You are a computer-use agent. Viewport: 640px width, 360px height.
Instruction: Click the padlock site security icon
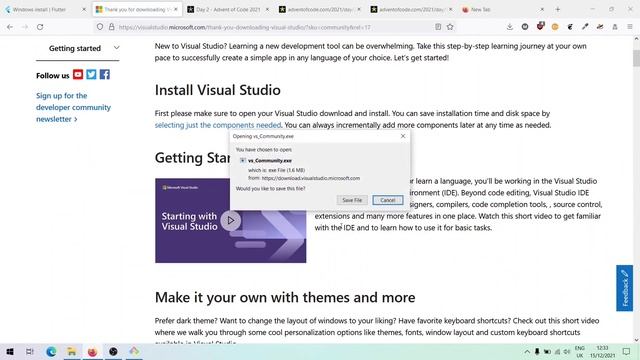[x=111, y=27]
